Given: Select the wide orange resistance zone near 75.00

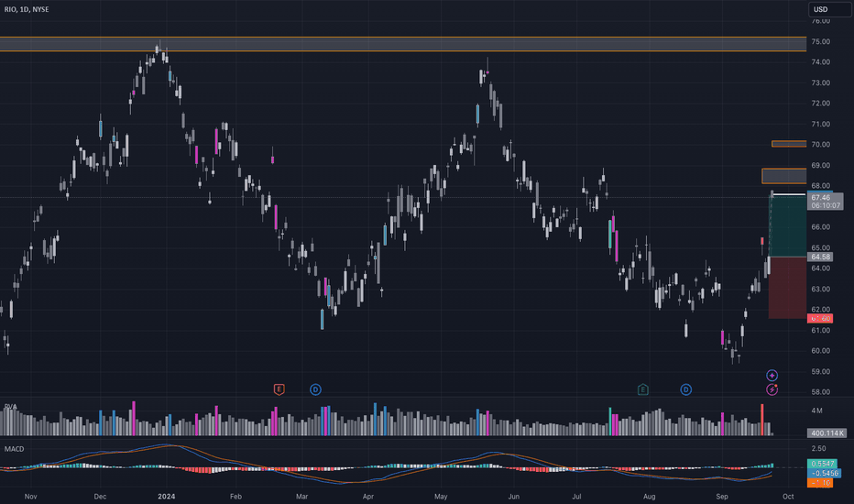Looking at the screenshot, I should pyautogui.click(x=403, y=44).
